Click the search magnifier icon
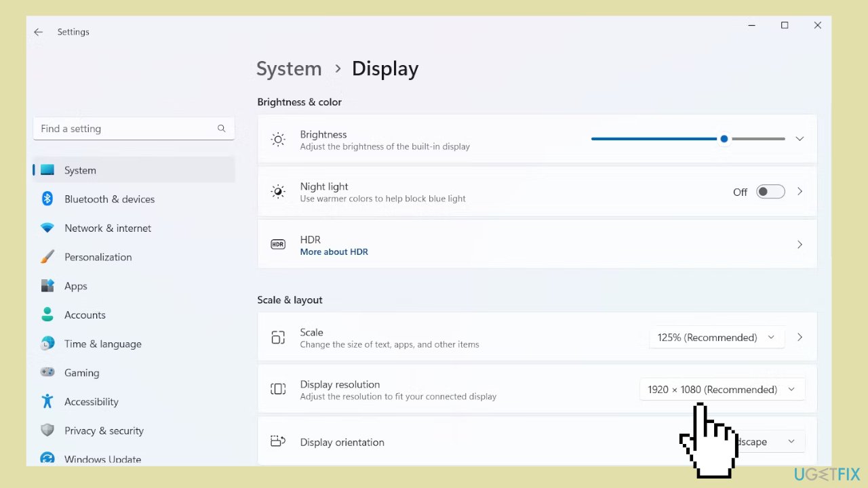The image size is (868, 488). point(221,128)
